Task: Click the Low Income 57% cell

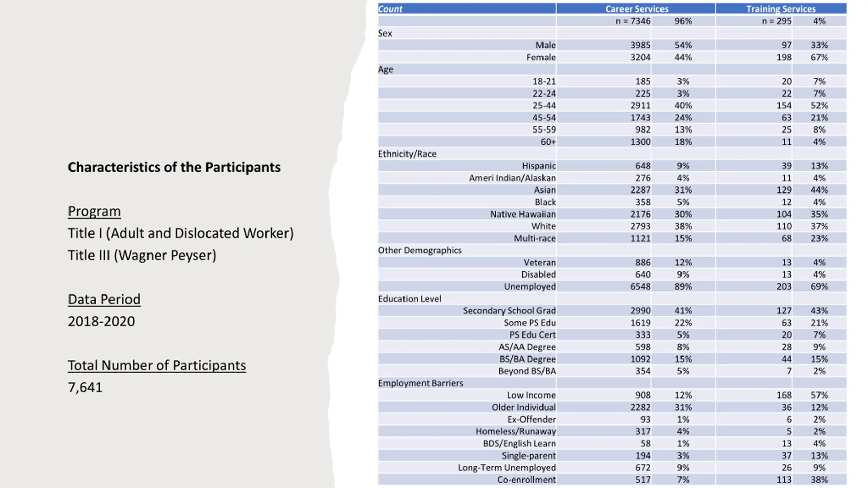Action: [819, 395]
